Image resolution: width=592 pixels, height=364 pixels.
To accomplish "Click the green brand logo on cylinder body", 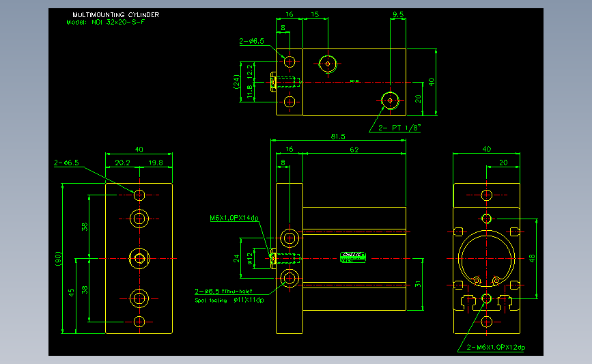I will click(352, 257).
